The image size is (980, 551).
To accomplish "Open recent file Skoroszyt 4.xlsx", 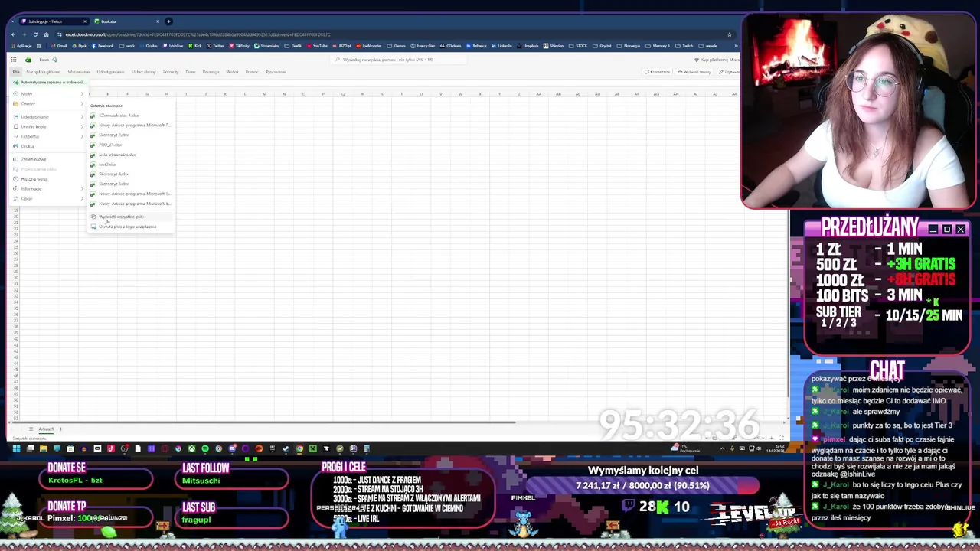I will tap(130, 174).
